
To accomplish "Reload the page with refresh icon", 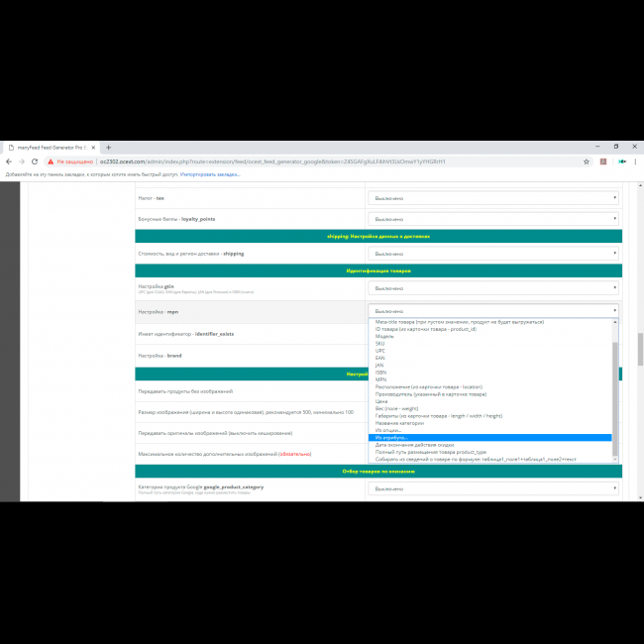I will (36, 161).
